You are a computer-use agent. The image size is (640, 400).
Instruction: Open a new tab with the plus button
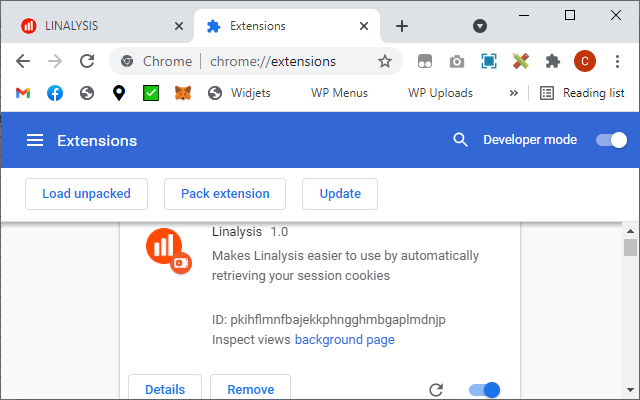coord(402,26)
